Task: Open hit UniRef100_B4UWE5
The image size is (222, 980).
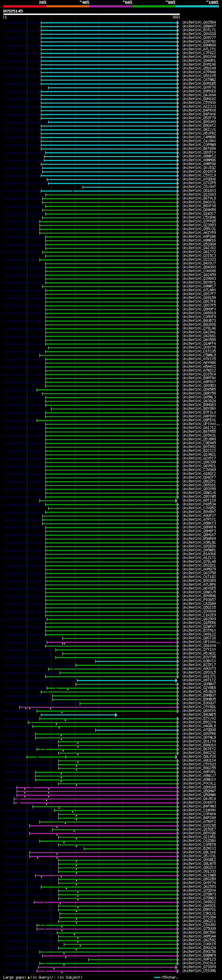Action: [x=199, y=714]
